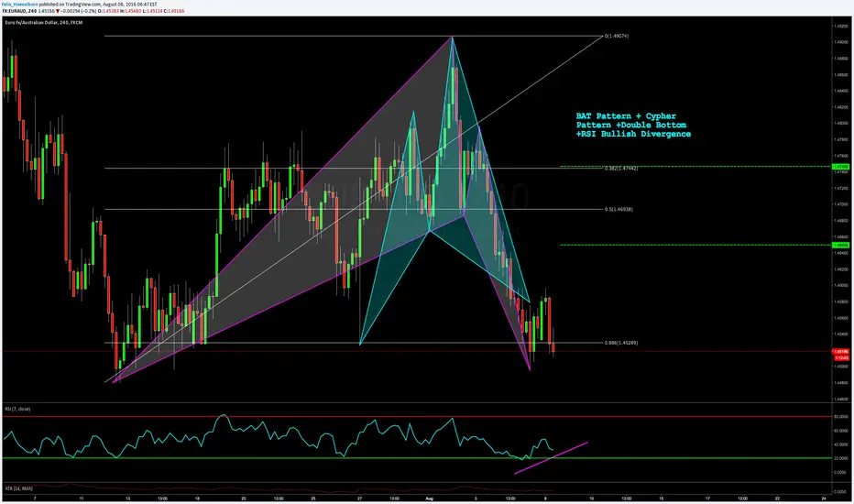Viewport: 854px width, 504px height.
Task: Click the C:1.45186 close price value
Action: (x=174, y=11)
